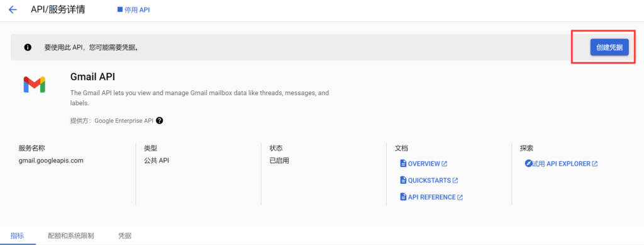Viewport: 644px width, 245px height.
Task: Click the document icon beside QUICKSTARTS
Action: 403,181
